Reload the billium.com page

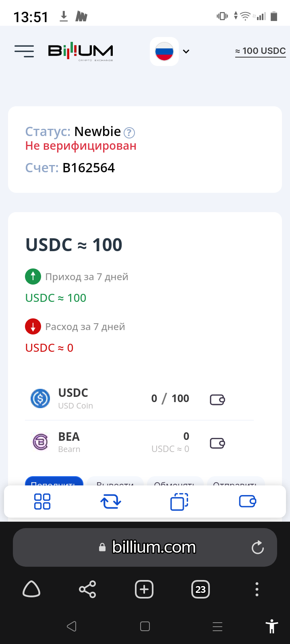pyautogui.click(x=258, y=547)
